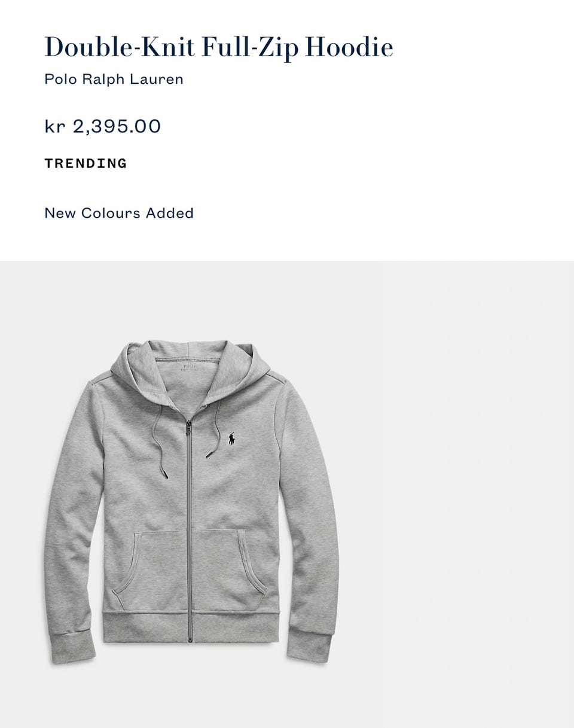The width and height of the screenshot is (574, 728).
Task: Click the embroidered pony logo on hoodie
Action: point(231,438)
